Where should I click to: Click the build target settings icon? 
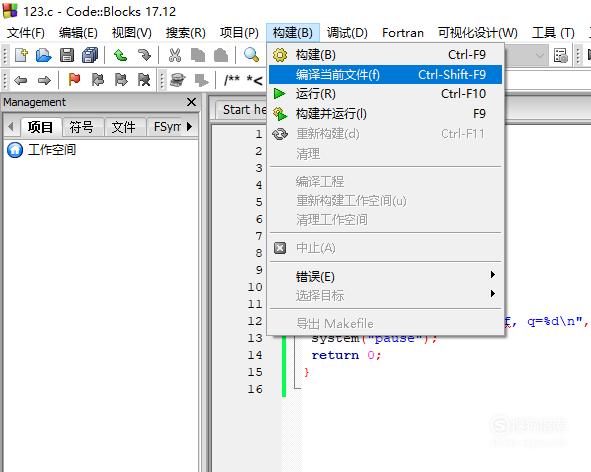coord(561,55)
